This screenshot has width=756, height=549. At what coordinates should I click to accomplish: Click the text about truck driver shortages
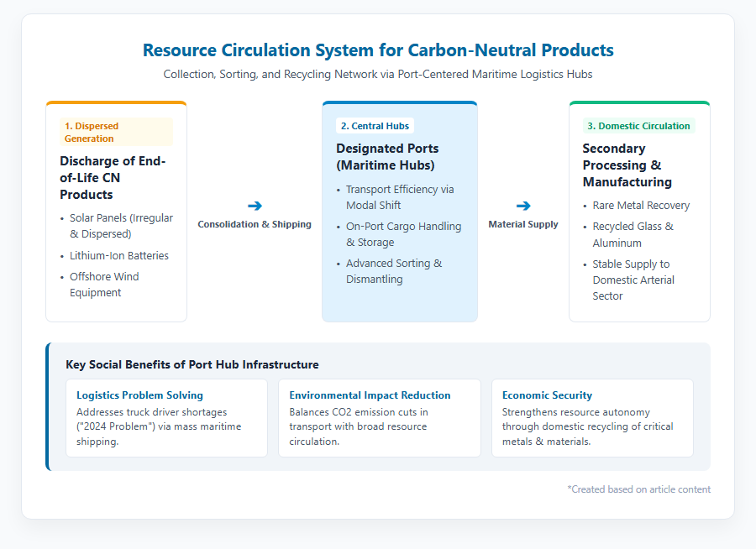tap(159, 426)
